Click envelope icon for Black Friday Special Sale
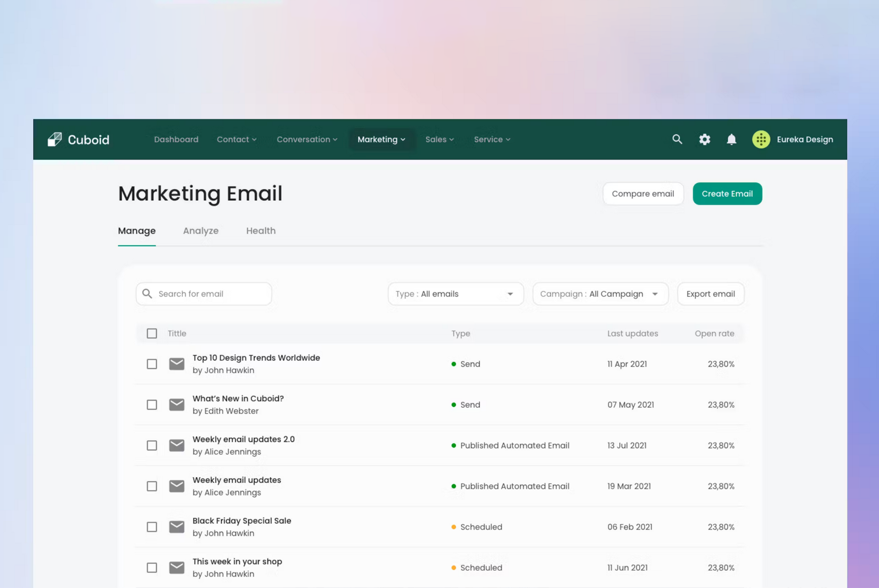This screenshot has width=879, height=588. (x=177, y=527)
